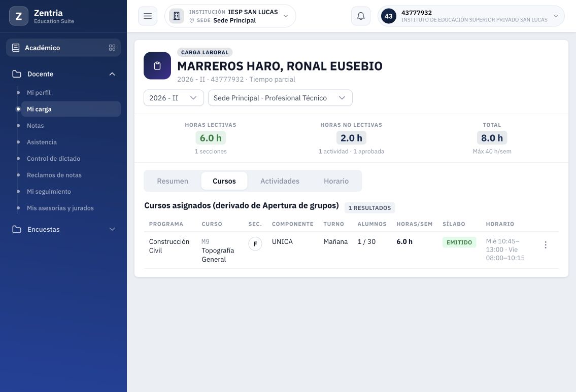Click the 6.0 h horas lectivas value
Viewport: 576px width, 392px height.
coord(211,138)
